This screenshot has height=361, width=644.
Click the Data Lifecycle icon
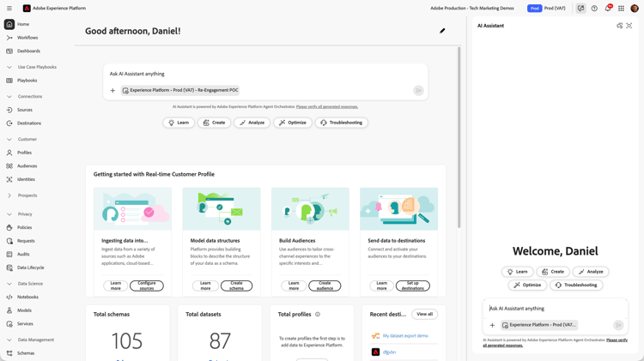pos(9,268)
